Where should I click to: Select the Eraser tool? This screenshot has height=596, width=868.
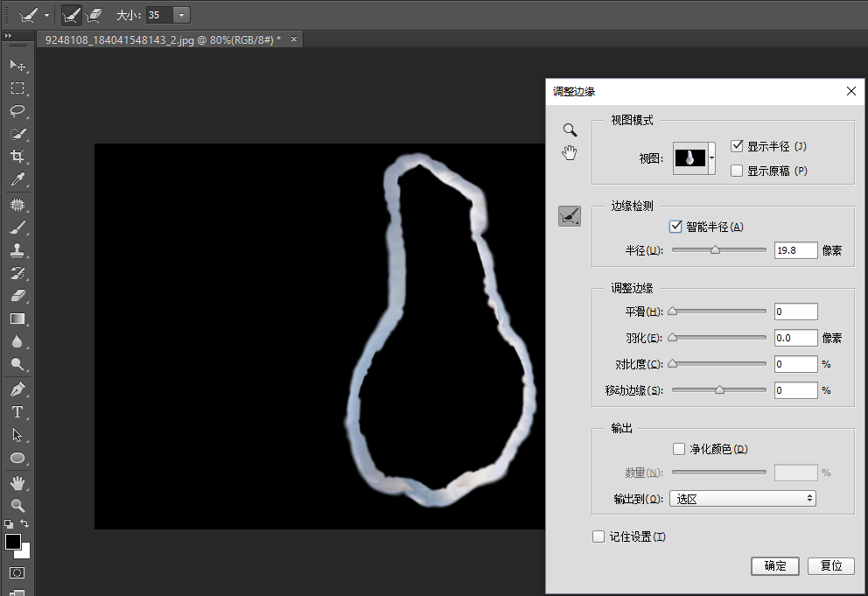(x=17, y=296)
